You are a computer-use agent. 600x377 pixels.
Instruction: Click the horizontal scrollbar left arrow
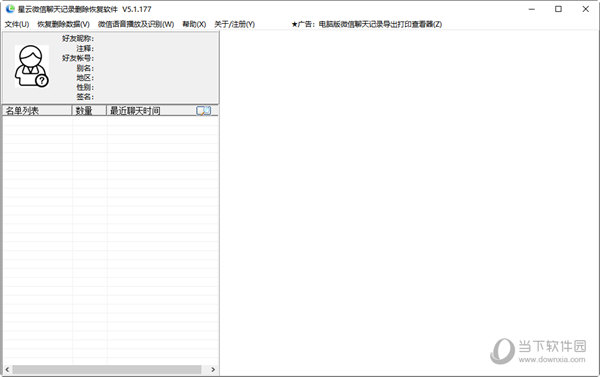[7, 369]
